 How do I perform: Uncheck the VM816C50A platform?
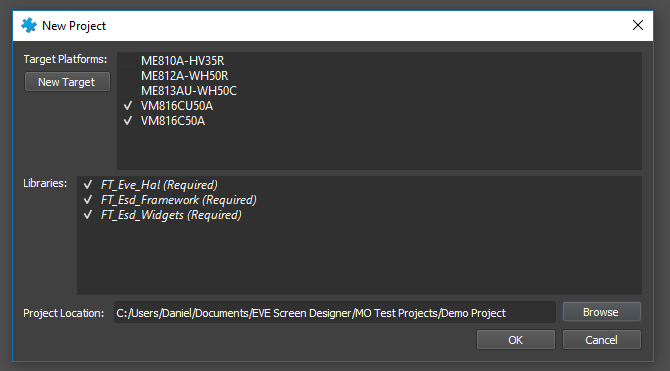tap(128, 121)
